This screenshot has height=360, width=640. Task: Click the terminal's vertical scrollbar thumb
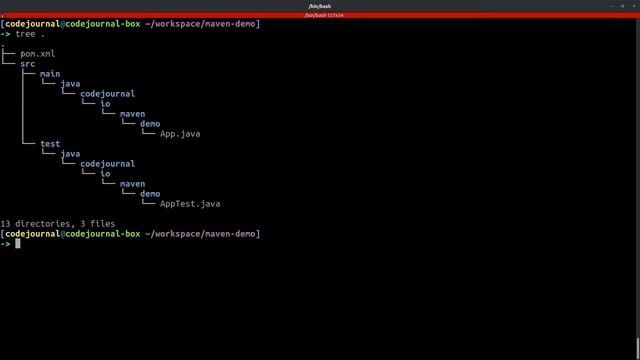tap(638, 349)
